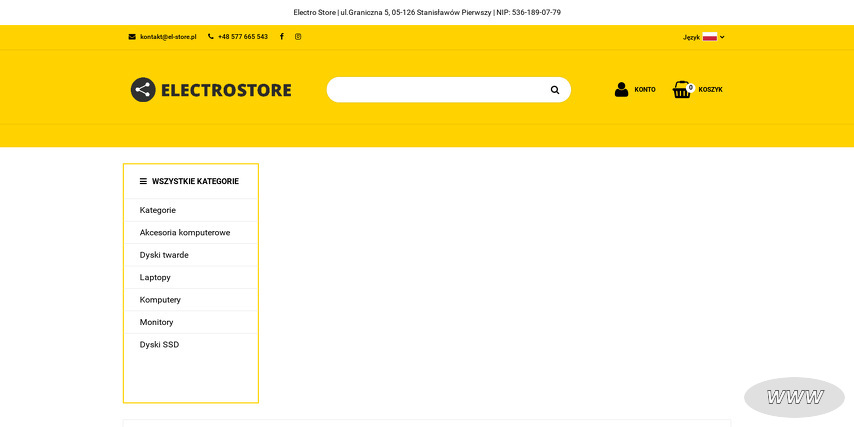Open the Koszyk shopping basket icon

682,90
